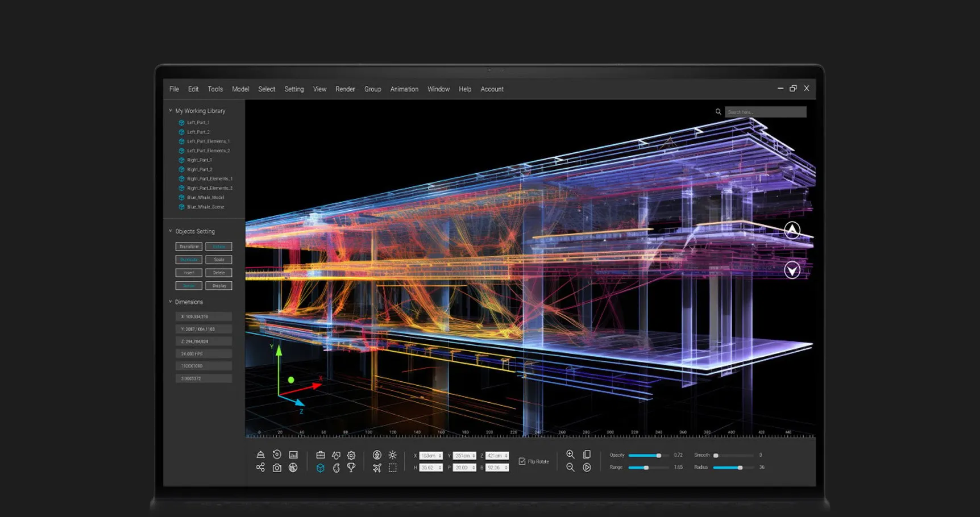
Task: Click the share nodes icon
Action: (260, 467)
